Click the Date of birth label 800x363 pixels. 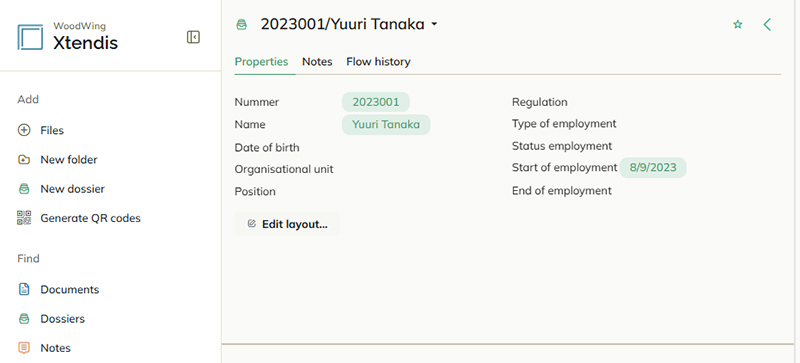[267, 148]
